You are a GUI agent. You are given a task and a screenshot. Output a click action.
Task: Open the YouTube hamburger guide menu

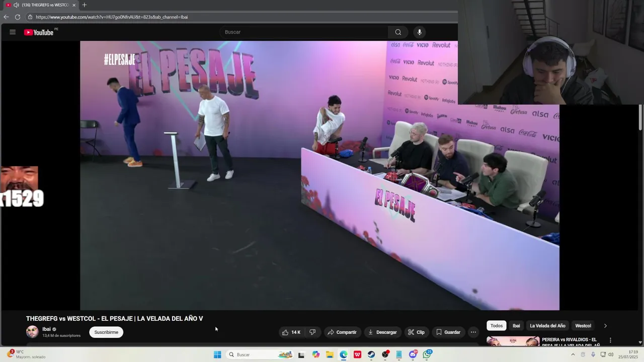(13, 32)
